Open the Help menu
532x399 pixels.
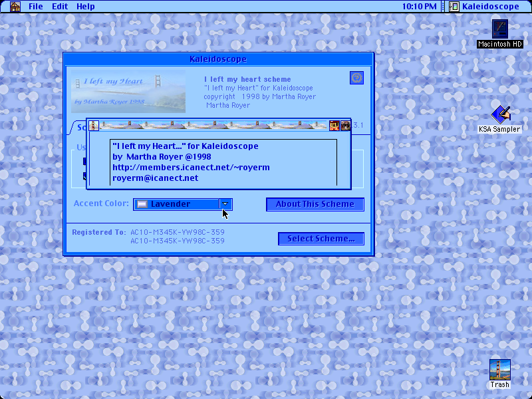(x=86, y=7)
